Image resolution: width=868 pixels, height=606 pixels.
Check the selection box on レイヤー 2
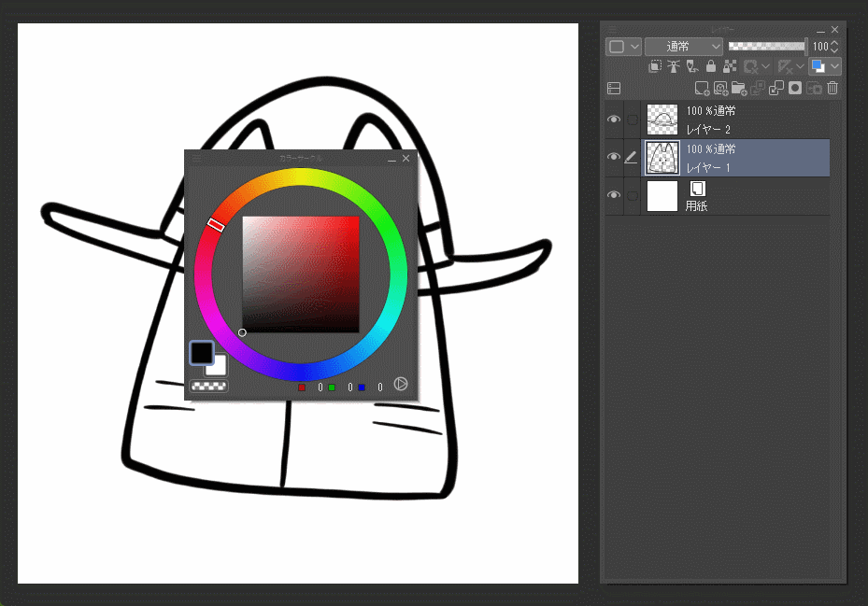[632, 120]
